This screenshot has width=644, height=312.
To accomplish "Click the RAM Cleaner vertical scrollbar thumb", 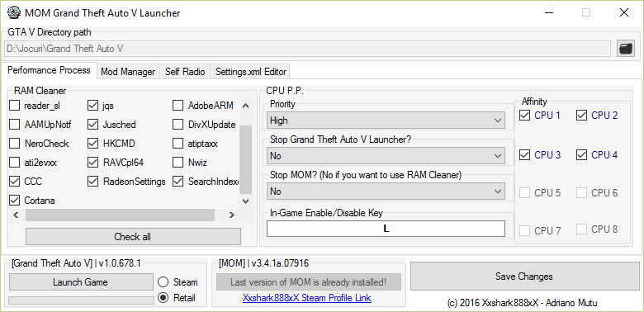I will (245, 159).
